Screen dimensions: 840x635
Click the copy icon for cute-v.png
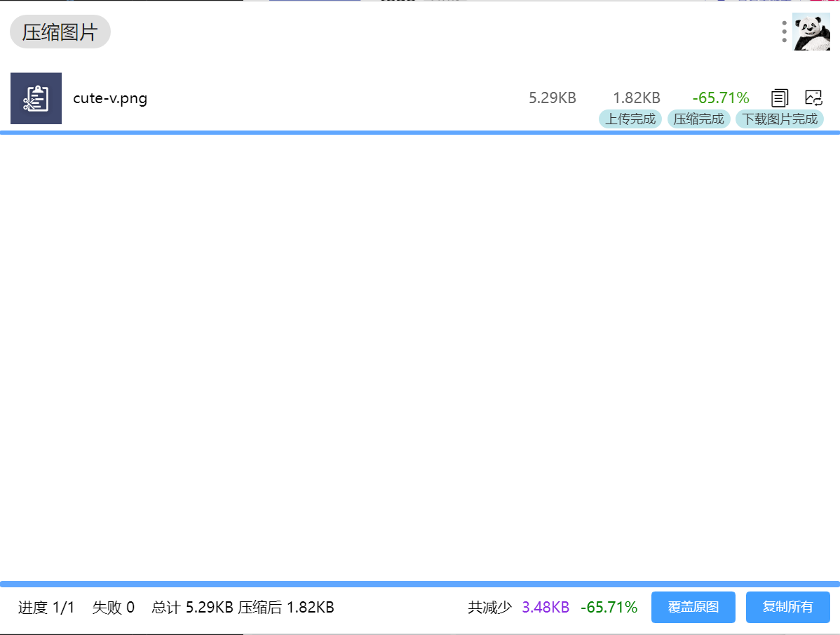tap(780, 98)
